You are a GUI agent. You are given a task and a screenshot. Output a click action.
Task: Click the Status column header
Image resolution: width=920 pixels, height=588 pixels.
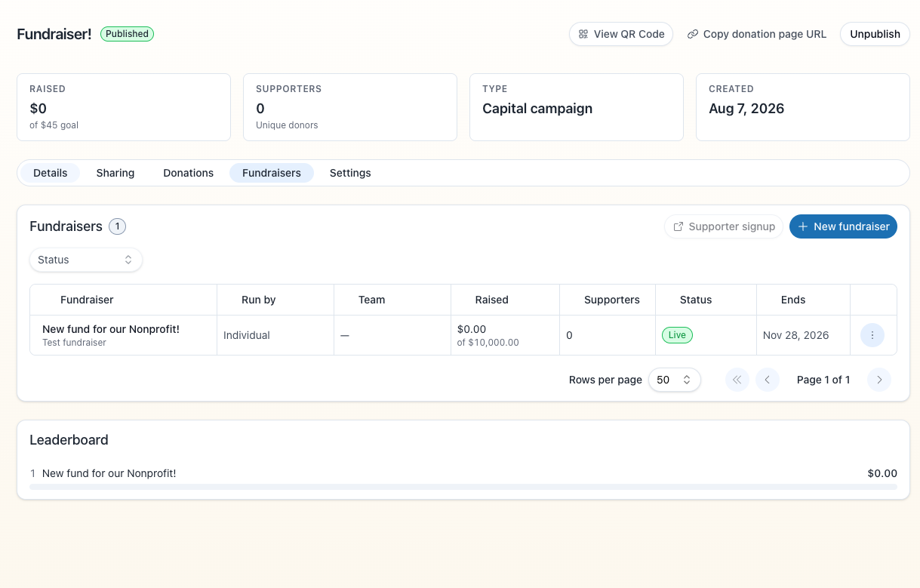pos(696,300)
